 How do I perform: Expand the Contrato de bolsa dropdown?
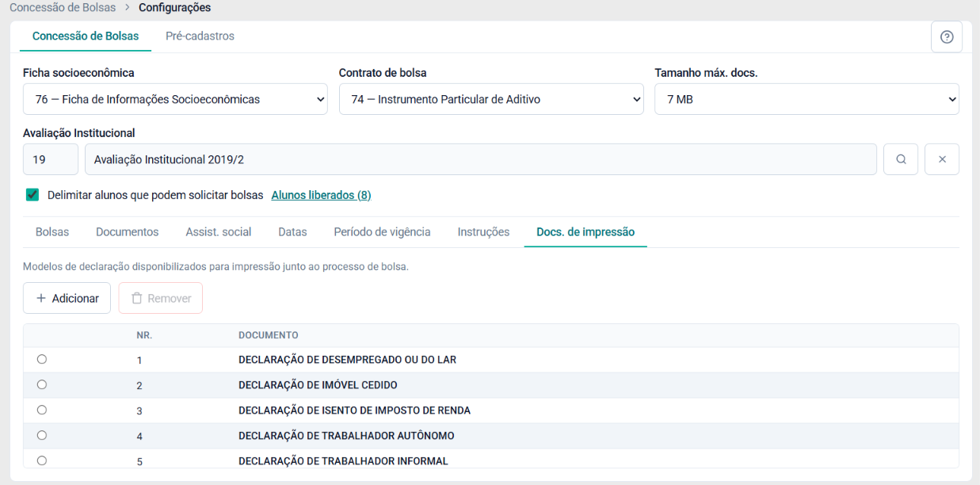pyautogui.click(x=491, y=99)
